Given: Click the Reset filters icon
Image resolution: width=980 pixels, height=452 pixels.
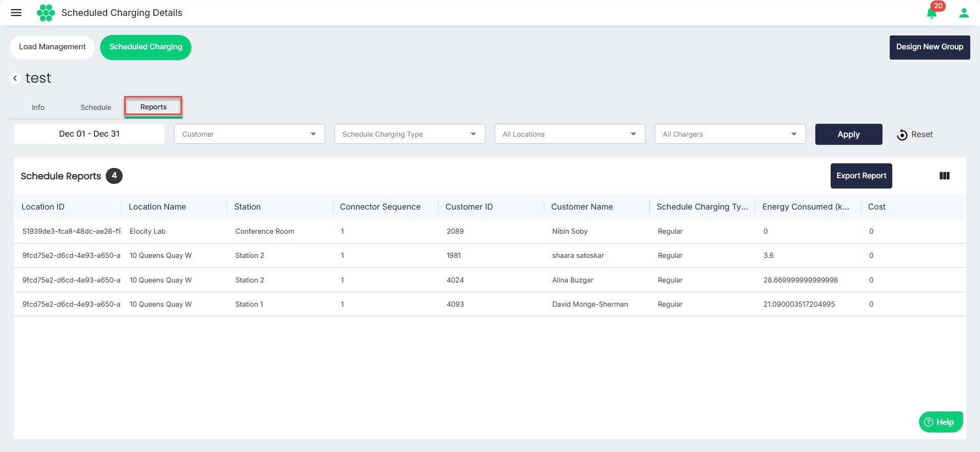Looking at the screenshot, I should point(902,135).
